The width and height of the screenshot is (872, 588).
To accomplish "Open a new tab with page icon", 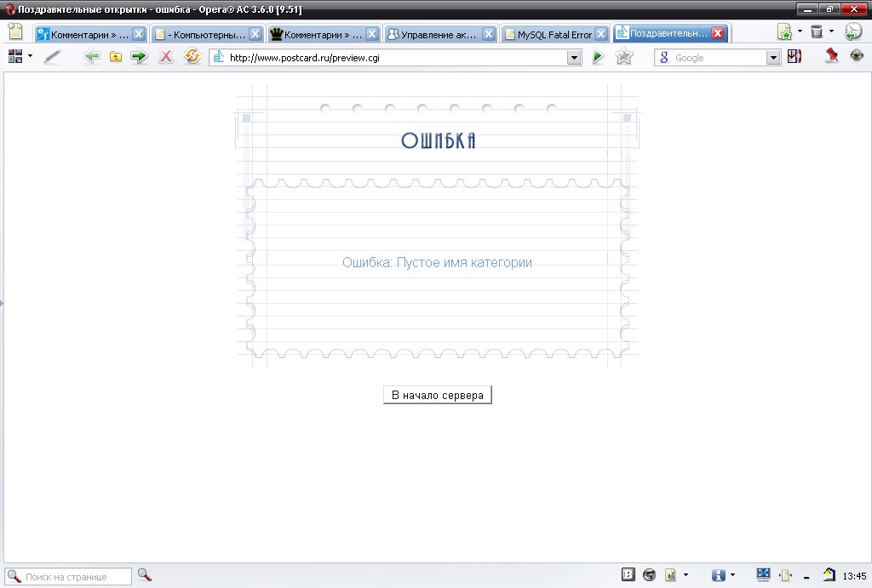I will 15,31.
